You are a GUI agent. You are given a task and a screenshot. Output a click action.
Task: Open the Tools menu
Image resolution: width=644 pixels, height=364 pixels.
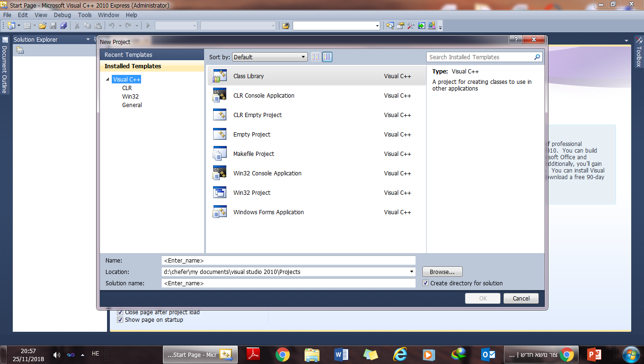[x=85, y=15]
